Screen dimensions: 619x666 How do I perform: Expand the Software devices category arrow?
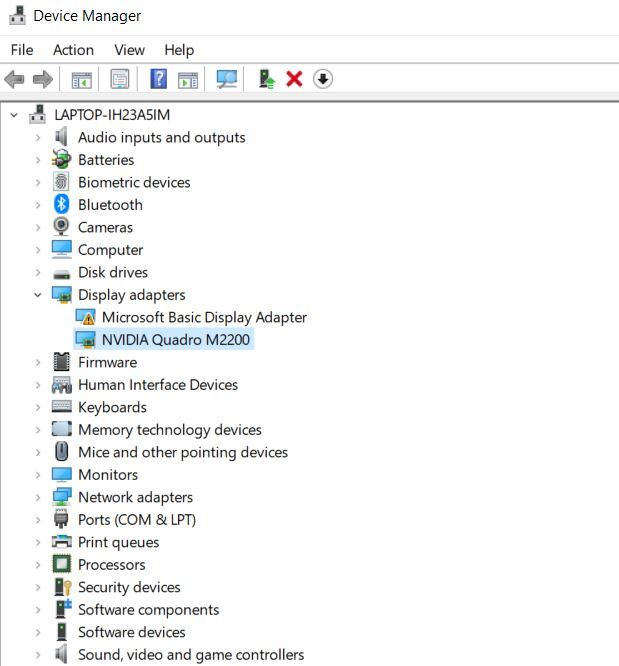[38, 632]
